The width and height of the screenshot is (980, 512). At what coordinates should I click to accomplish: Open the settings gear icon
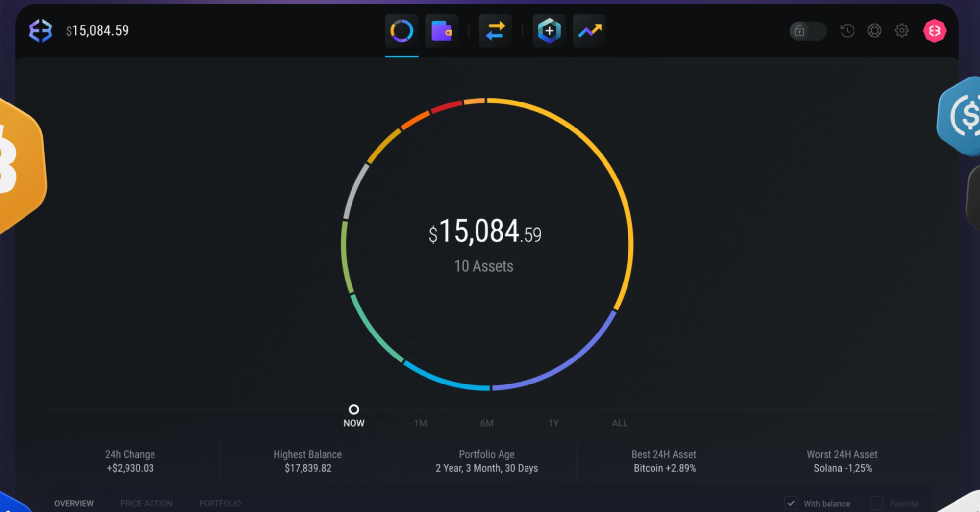902,31
